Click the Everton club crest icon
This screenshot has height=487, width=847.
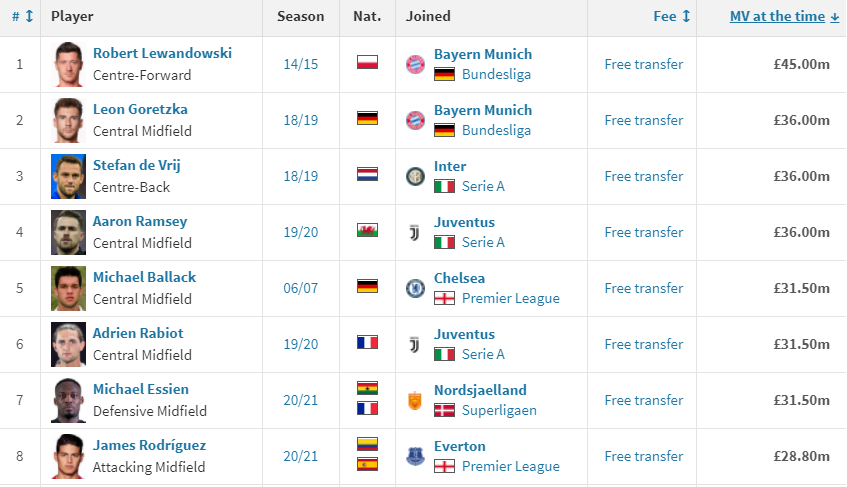[x=415, y=456]
